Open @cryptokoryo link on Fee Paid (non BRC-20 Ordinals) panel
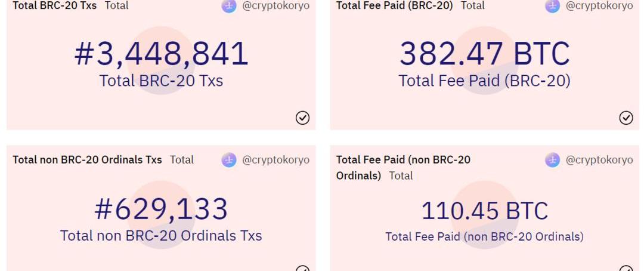Viewport: 644px width, 271px height. point(599,160)
